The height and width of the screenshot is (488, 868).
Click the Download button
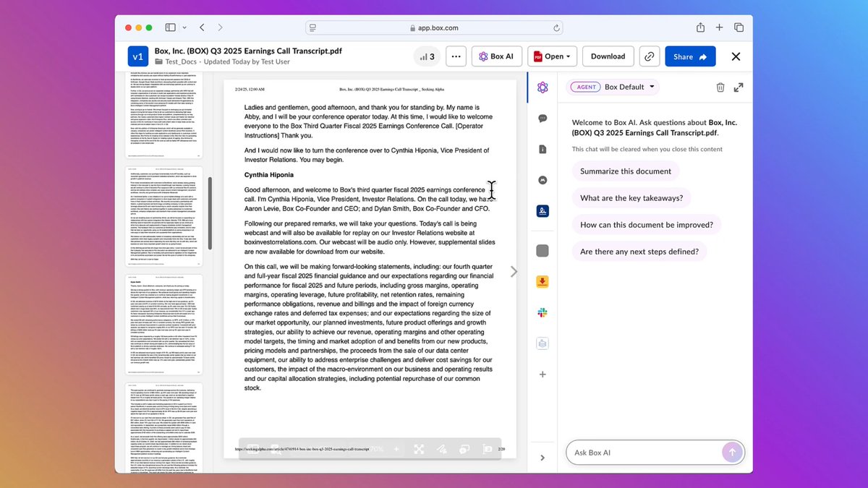click(608, 56)
